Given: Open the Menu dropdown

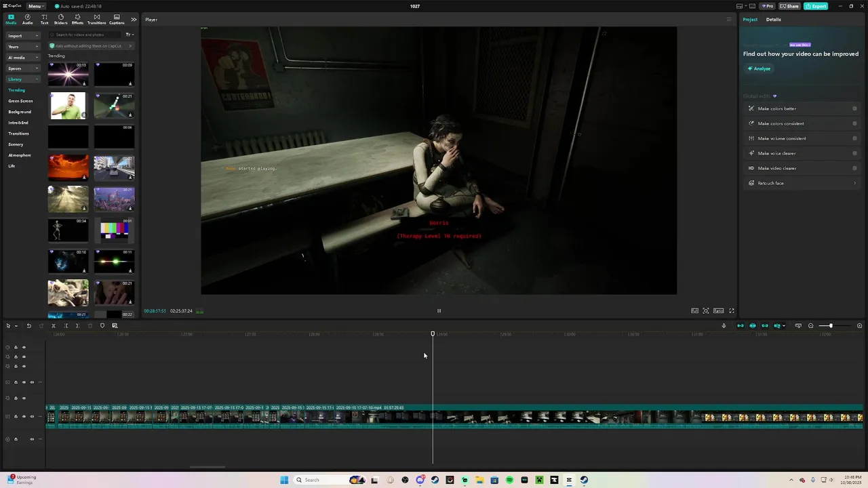Looking at the screenshot, I should (36, 6).
